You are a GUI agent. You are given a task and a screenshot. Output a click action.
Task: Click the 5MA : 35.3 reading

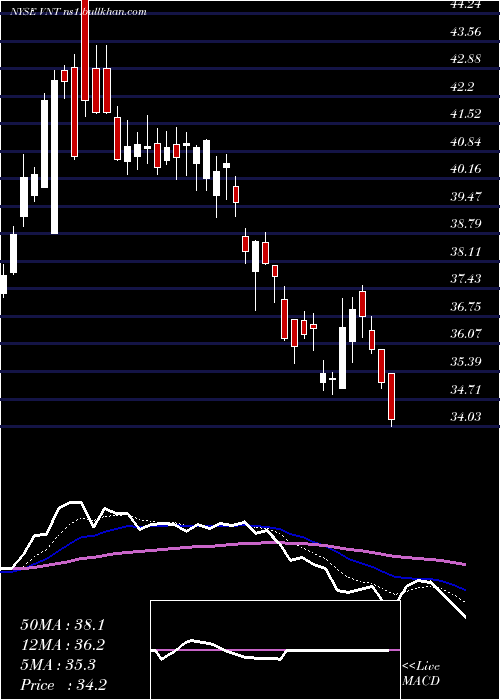coord(58,665)
